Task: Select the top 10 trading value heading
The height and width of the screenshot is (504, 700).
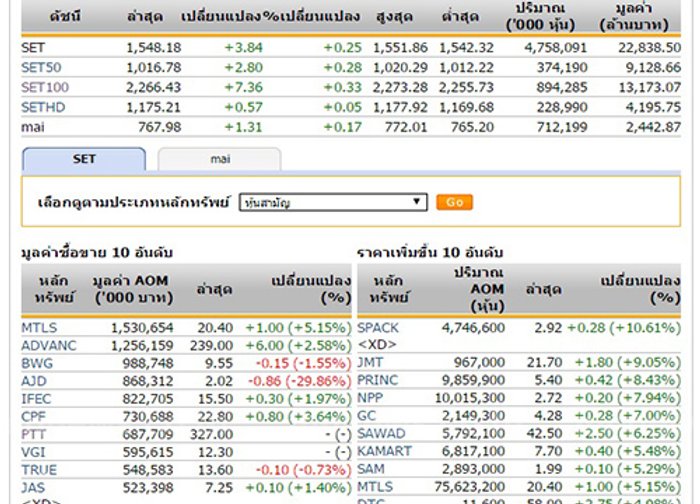Action: (97, 253)
